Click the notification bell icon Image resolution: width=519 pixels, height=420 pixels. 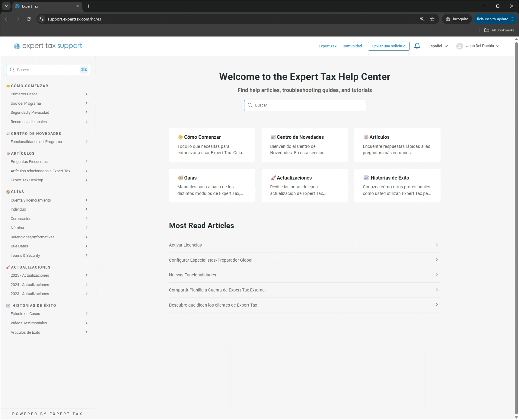click(x=417, y=46)
